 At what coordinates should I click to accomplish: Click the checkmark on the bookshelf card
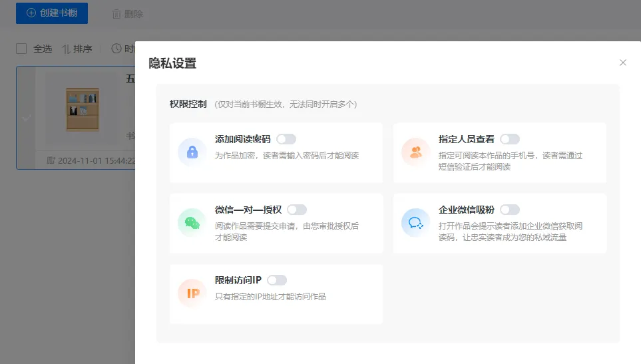click(26, 118)
